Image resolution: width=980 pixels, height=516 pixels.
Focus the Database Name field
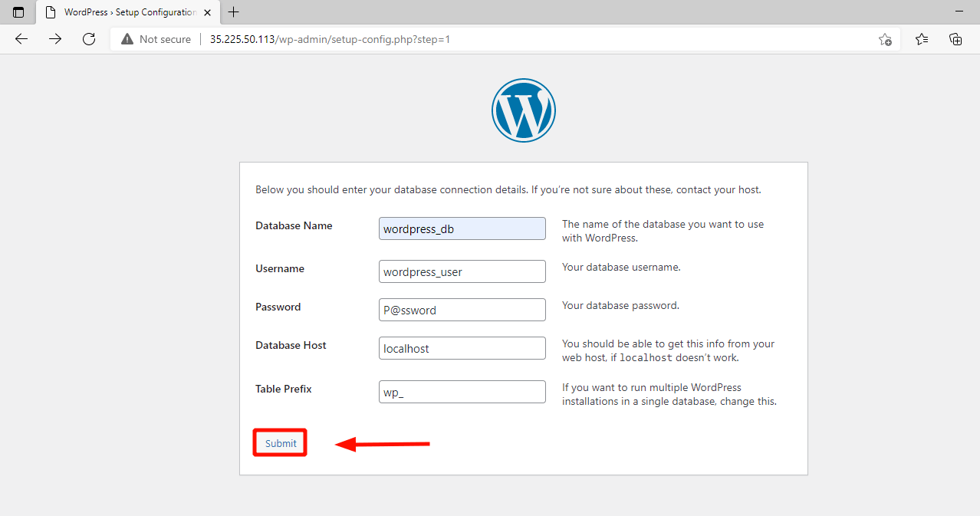click(462, 228)
